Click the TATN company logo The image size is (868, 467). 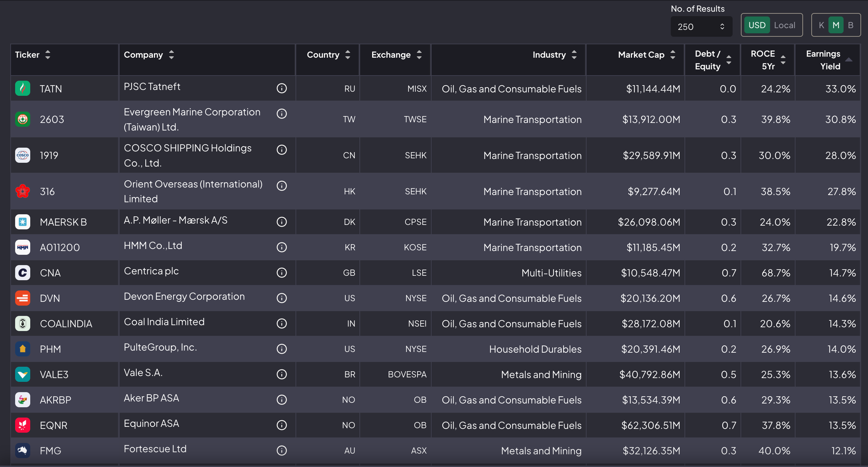23,89
